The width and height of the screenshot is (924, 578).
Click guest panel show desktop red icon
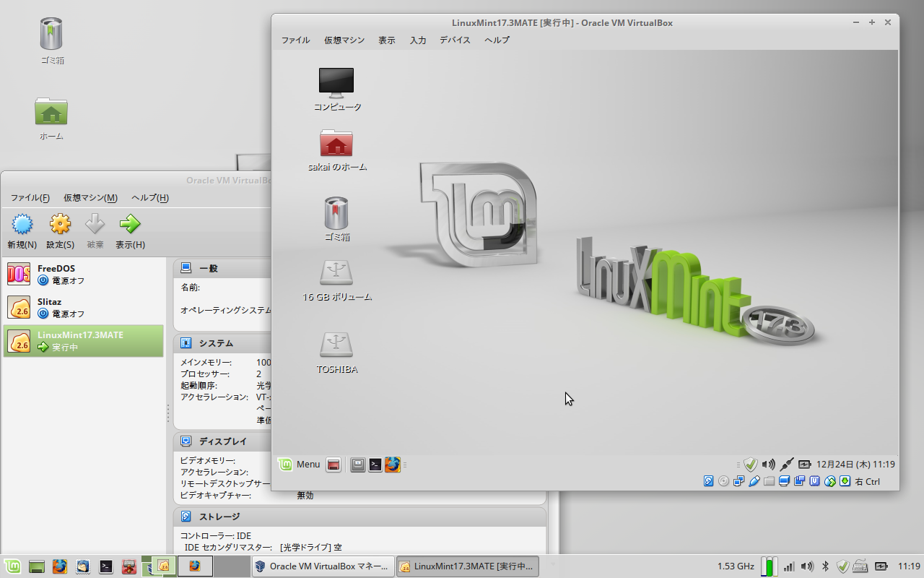(x=334, y=465)
